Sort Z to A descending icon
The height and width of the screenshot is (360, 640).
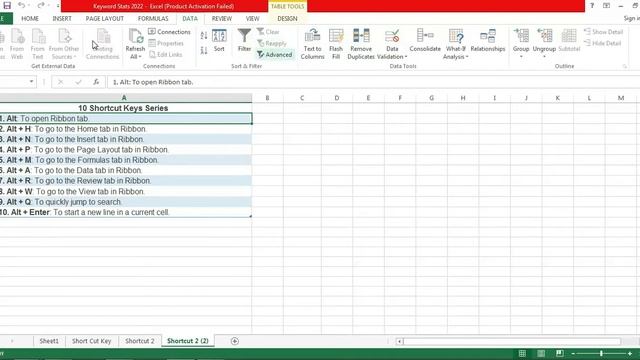[204, 50]
